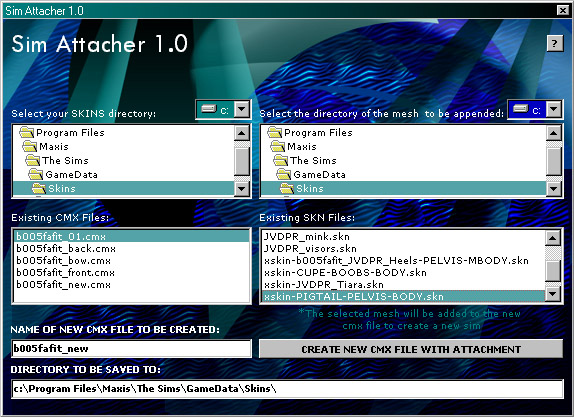
Task: Click Program Files folder icon in SKINS directory list
Action: [27, 132]
